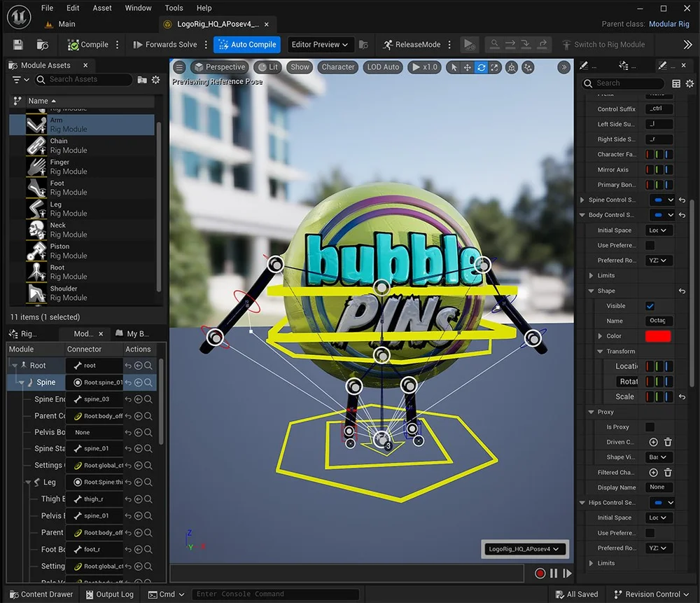Open the Asset menu
This screenshot has height=603, width=700.
tap(102, 8)
